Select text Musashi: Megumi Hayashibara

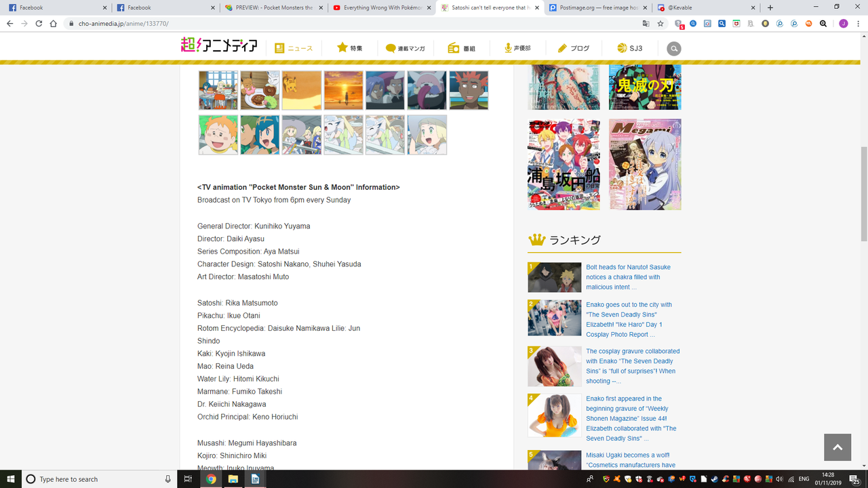coord(247,443)
